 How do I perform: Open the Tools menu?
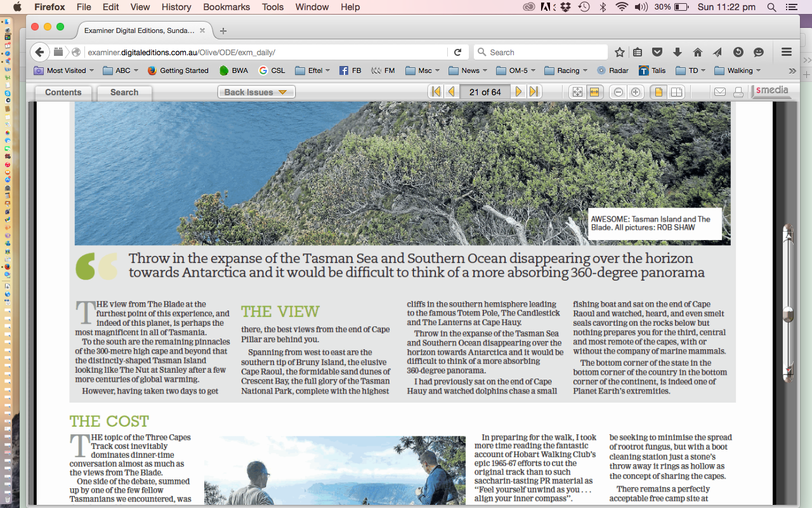pyautogui.click(x=273, y=7)
